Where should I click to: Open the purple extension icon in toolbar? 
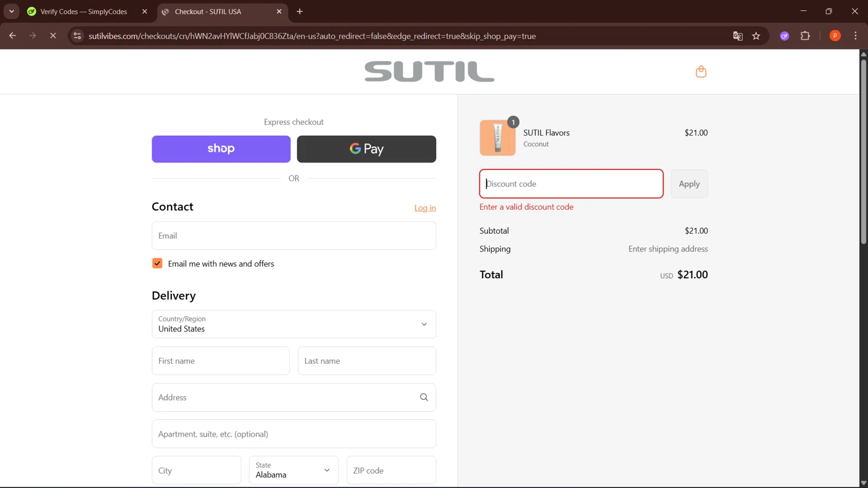click(x=785, y=36)
